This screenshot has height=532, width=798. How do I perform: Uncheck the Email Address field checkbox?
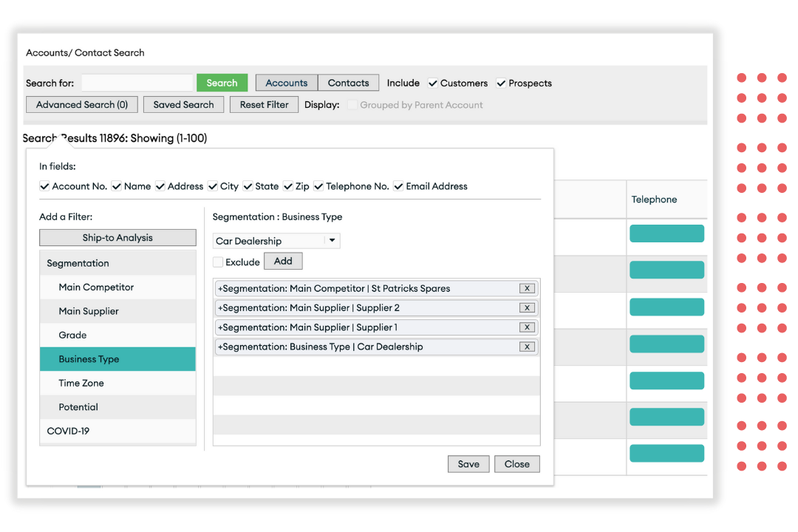coord(398,186)
